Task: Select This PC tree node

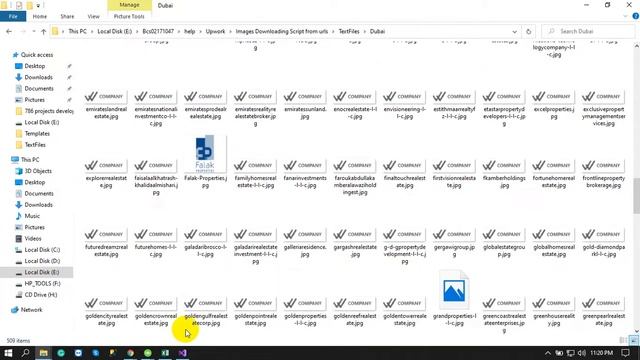Action: click(25, 160)
